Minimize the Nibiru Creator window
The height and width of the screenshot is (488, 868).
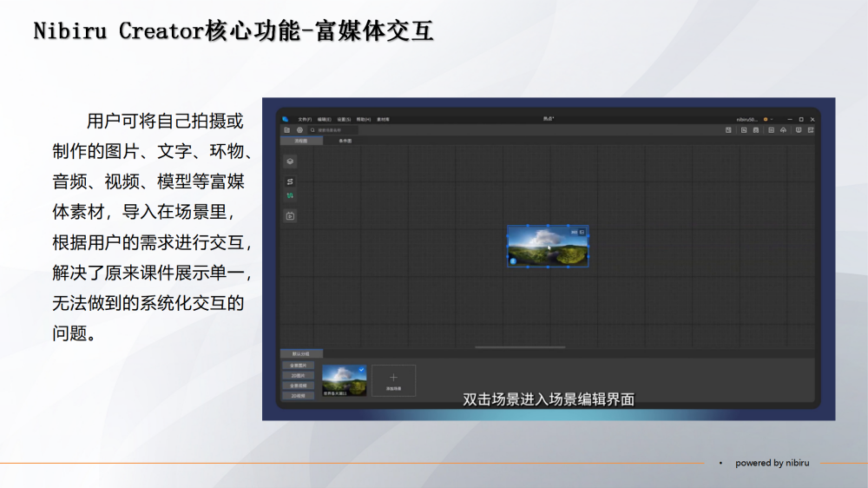click(x=790, y=119)
